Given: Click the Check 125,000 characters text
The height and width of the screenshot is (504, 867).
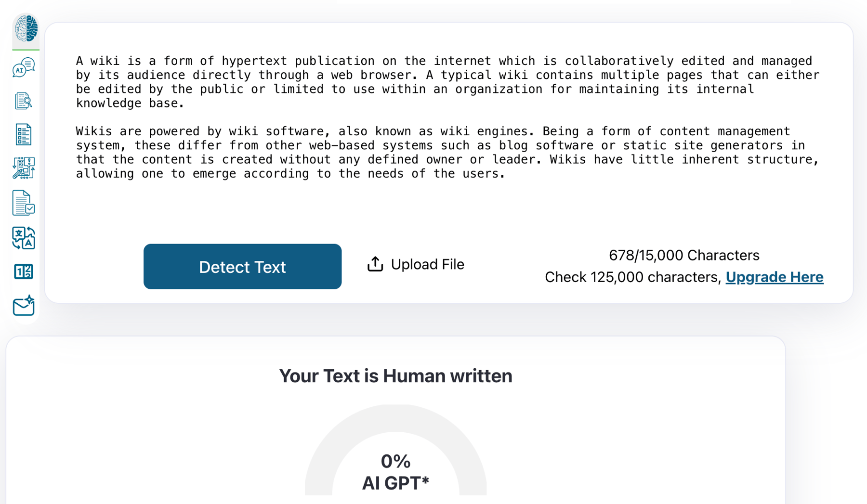Looking at the screenshot, I should pyautogui.click(x=633, y=277).
